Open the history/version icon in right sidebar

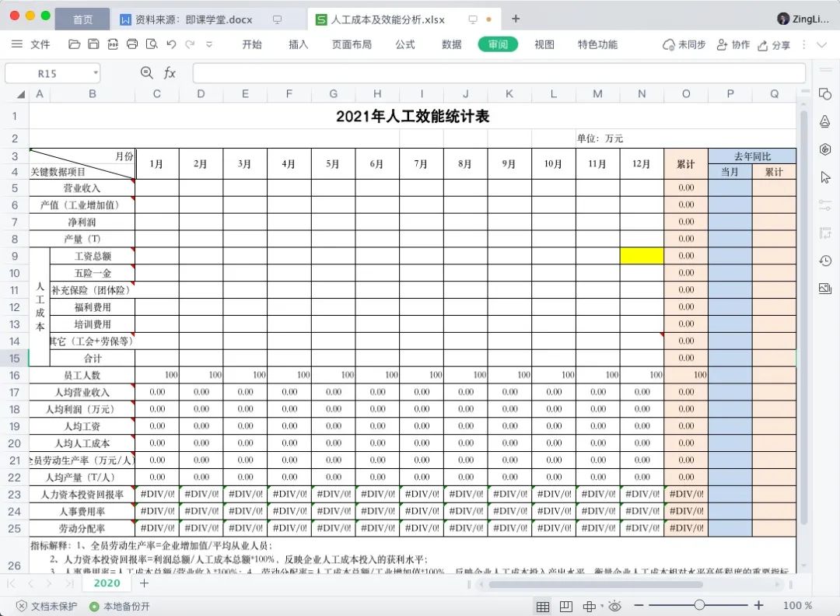coord(825,261)
